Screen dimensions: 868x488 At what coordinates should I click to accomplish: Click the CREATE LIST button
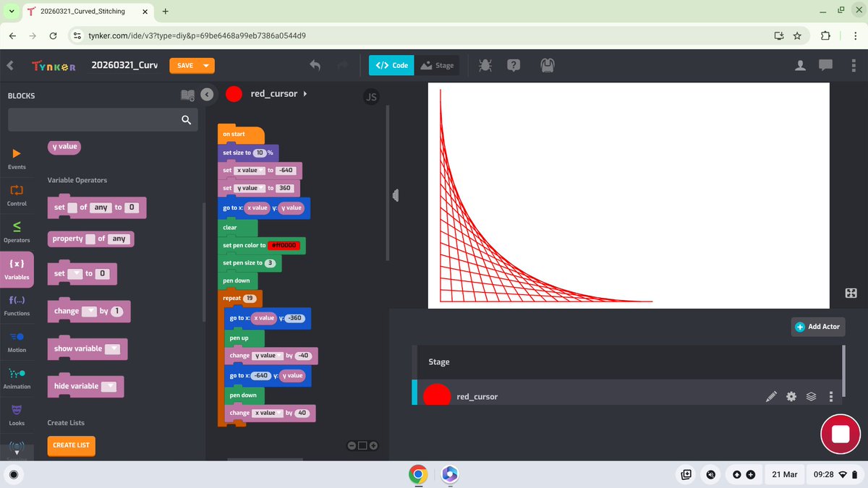tap(71, 445)
